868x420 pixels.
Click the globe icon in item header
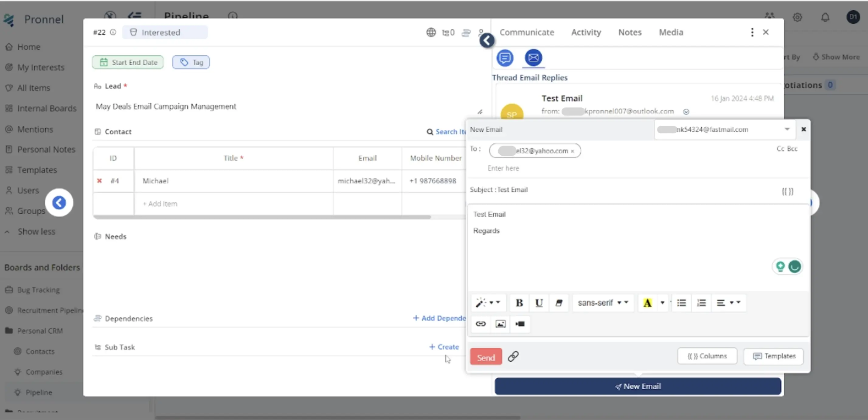click(x=431, y=32)
